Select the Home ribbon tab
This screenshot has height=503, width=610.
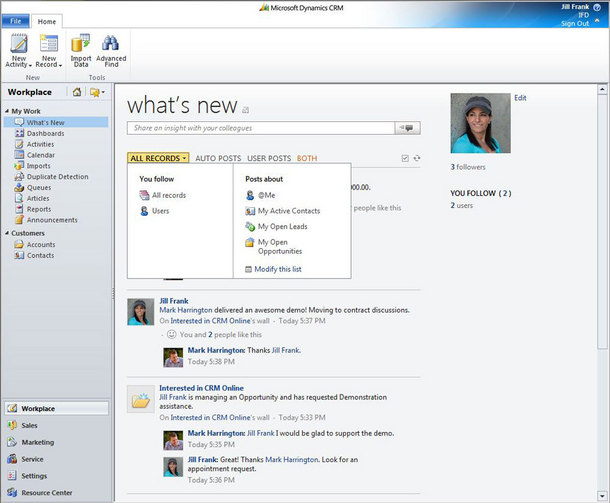[x=47, y=21]
